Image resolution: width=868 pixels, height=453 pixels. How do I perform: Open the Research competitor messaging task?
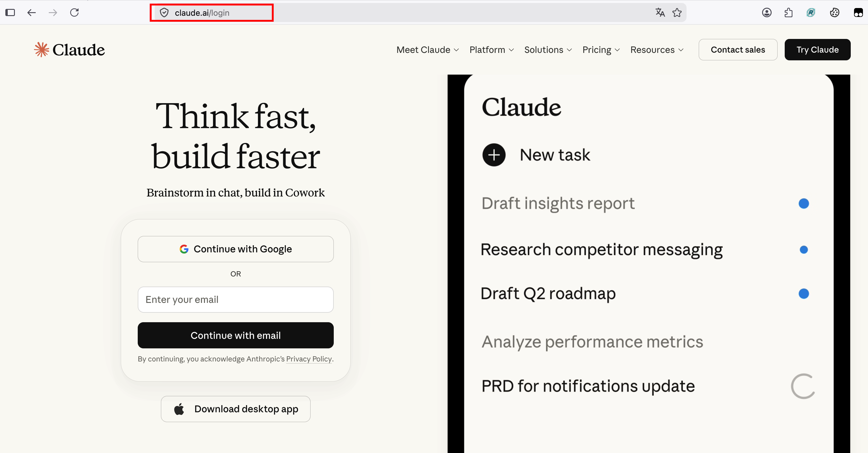click(601, 250)
